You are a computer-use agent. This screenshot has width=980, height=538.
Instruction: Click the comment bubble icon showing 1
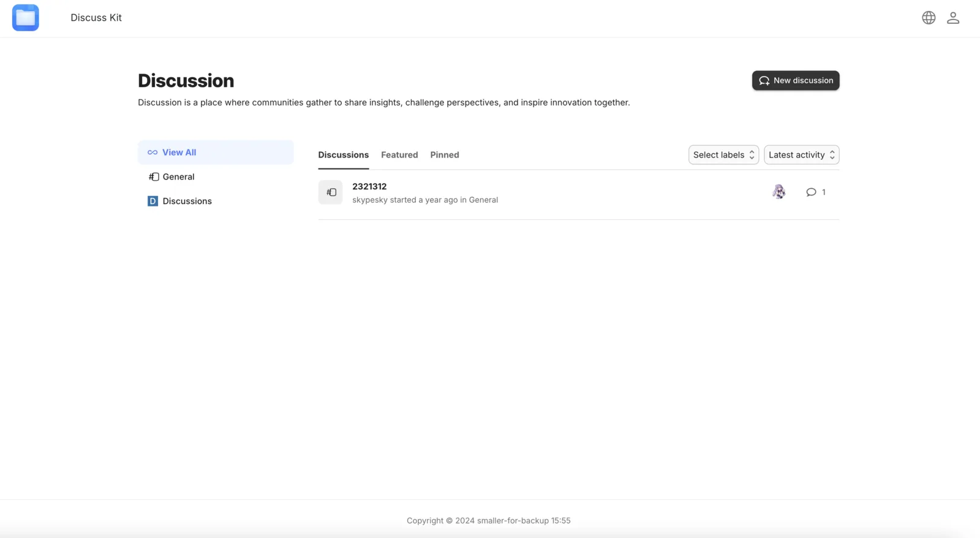click(811, 192)
